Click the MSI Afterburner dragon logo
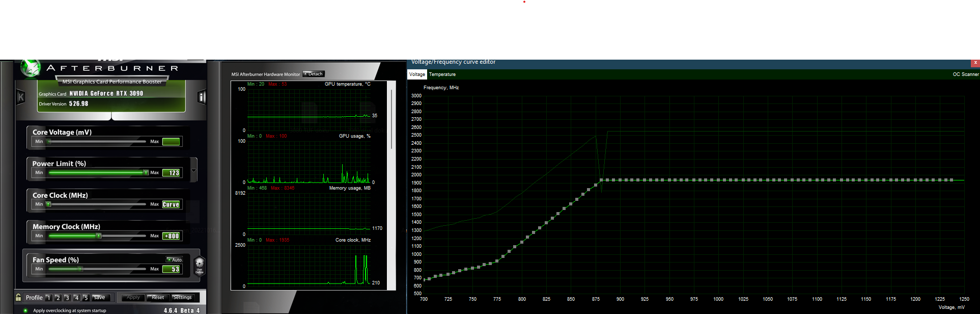980x314 pixels. (31, 68)
